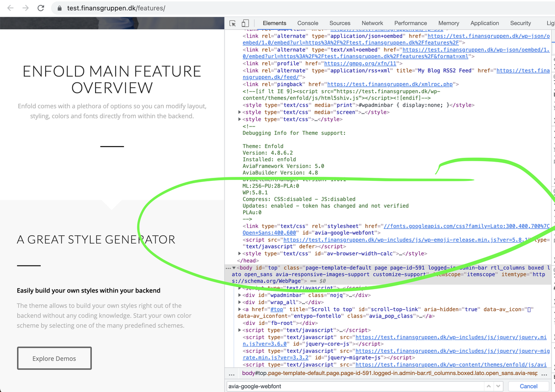This screenshot has height=392, width=555.
Task: Open the RSS2 feed href link
Action: [396, 73]
